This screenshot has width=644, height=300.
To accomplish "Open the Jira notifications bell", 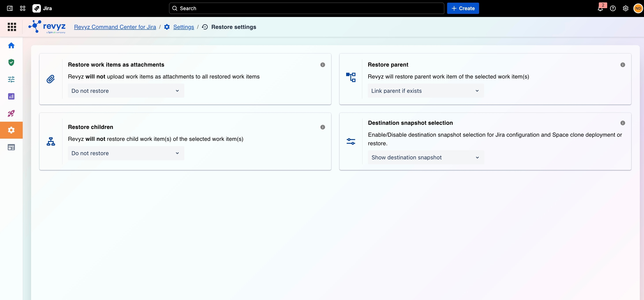I will [600, 8].
